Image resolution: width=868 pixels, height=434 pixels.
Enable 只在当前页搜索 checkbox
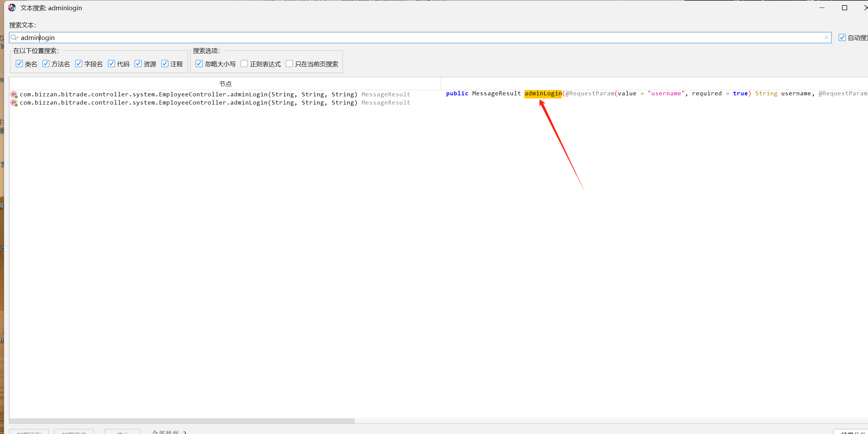289,64
